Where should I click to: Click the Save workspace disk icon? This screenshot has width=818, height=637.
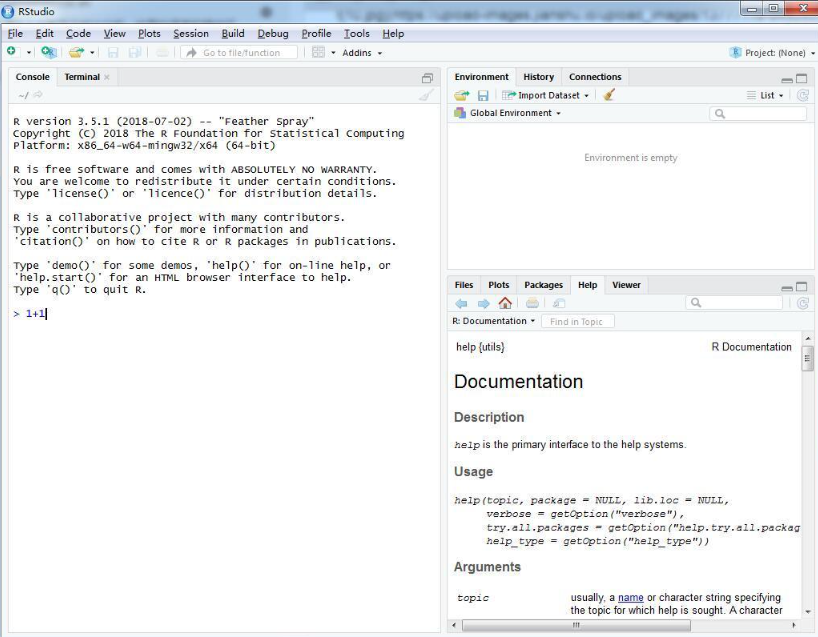[483, 95]
